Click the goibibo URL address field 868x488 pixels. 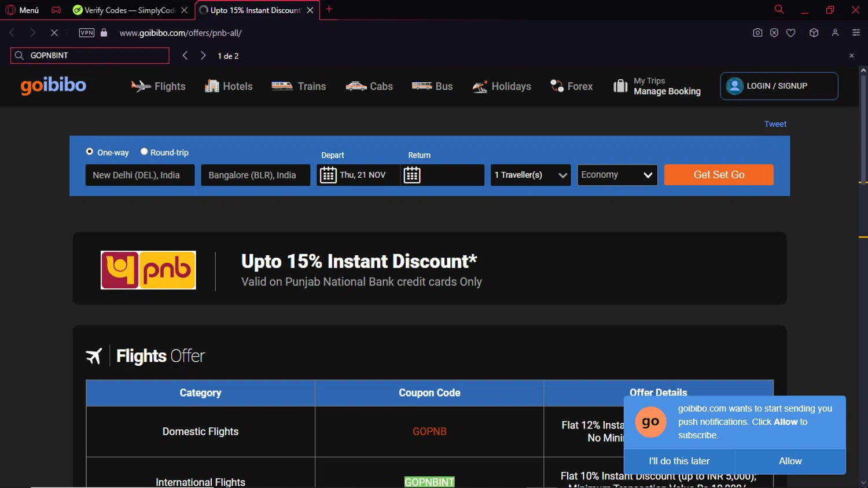(x=181, y=33)
